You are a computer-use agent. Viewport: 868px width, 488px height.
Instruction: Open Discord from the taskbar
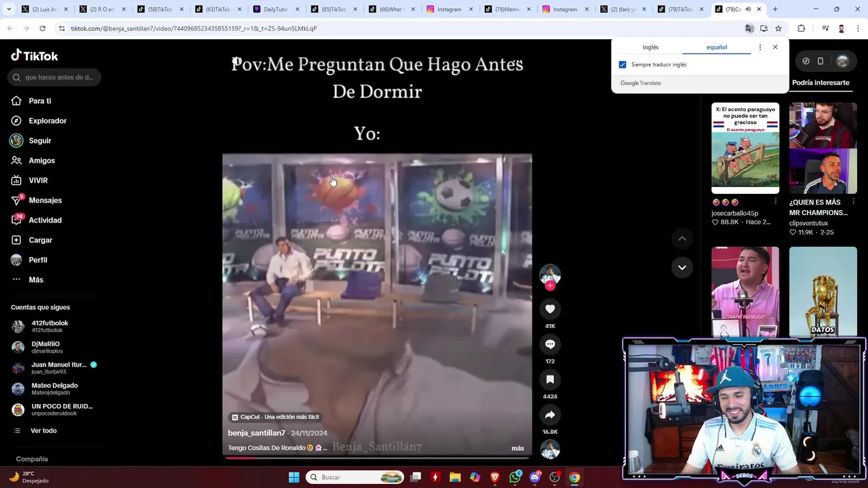(x=535, y=477)
